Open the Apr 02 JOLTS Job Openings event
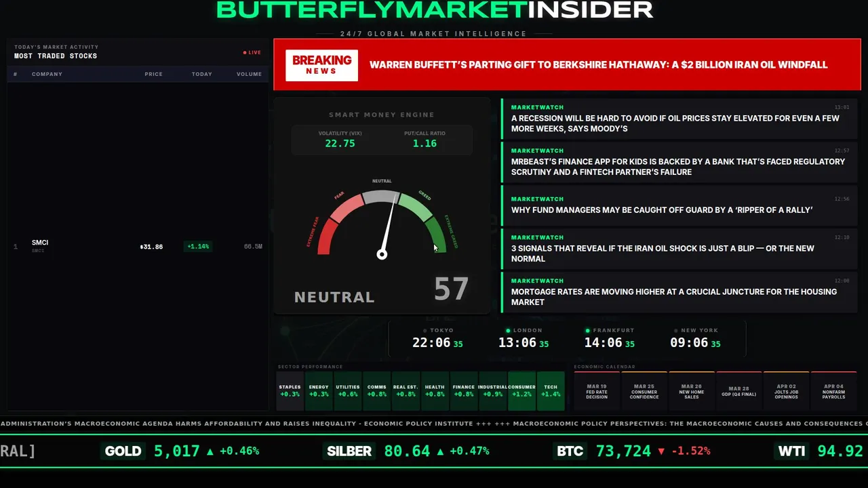868x488 pixels. tap(787, 391)
